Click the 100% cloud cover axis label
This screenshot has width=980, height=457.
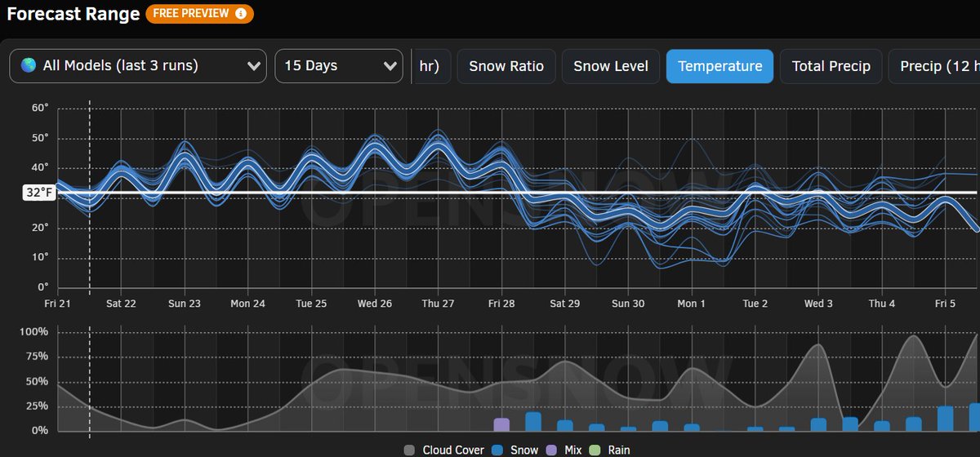(x=34, y=333)
